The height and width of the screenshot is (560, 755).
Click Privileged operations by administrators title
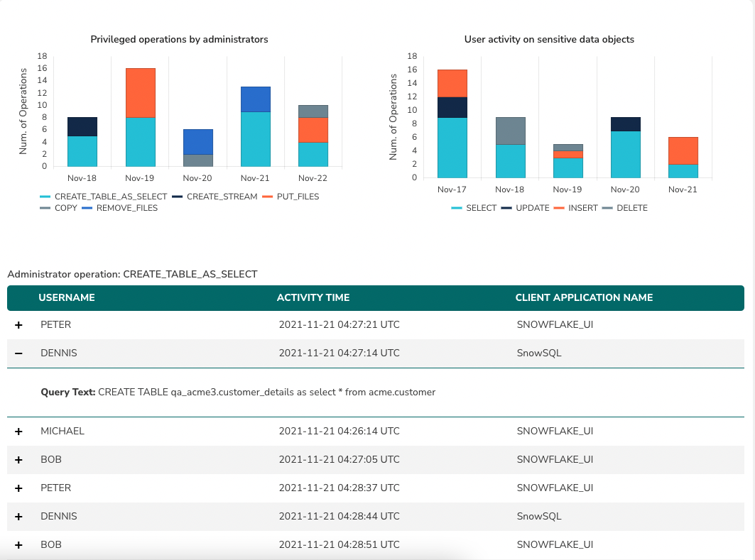tap(179, 40)
